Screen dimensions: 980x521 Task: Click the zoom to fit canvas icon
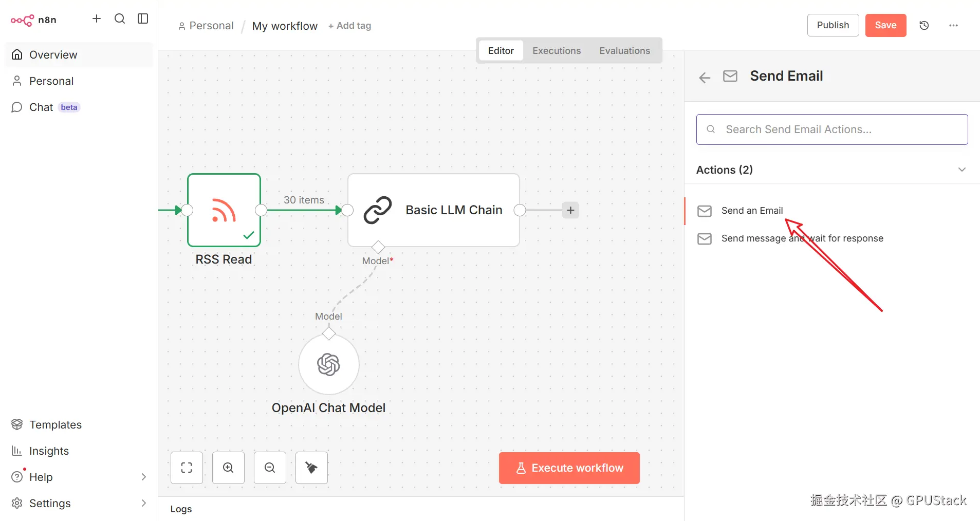(187, 468)
